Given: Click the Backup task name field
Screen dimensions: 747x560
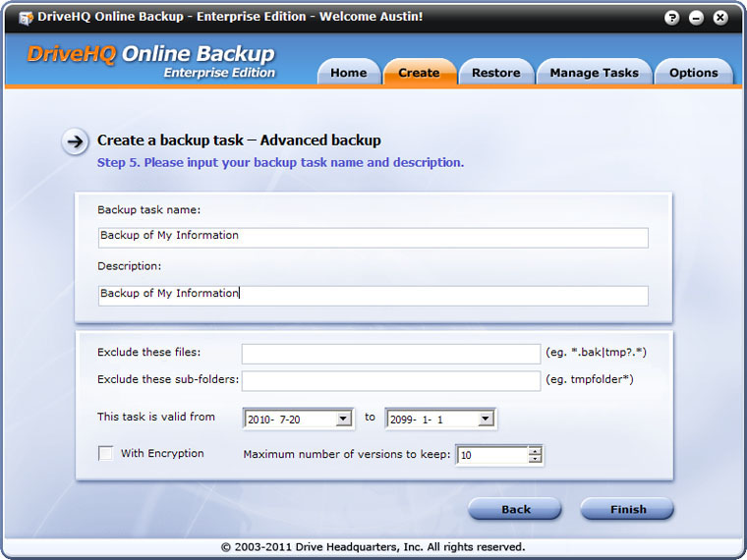Looking at the screenshot, I should point(373,237).
